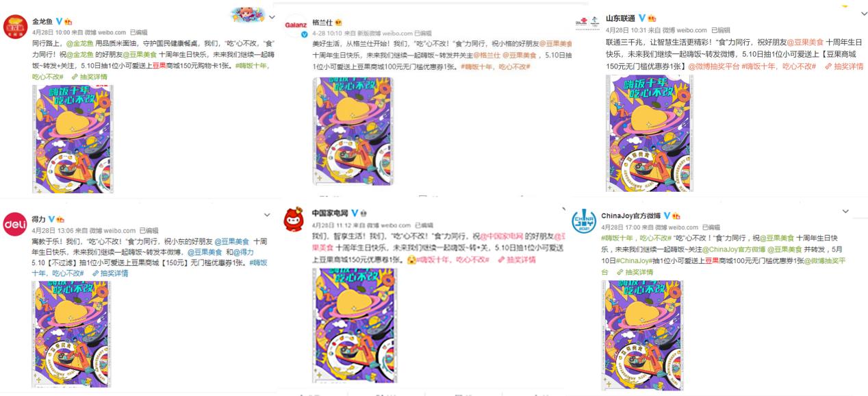The image size is (868, 396).
Task: Click the verified V badge beside 金龙鱼
Action: pyautogui.click(x=59, y=21)
